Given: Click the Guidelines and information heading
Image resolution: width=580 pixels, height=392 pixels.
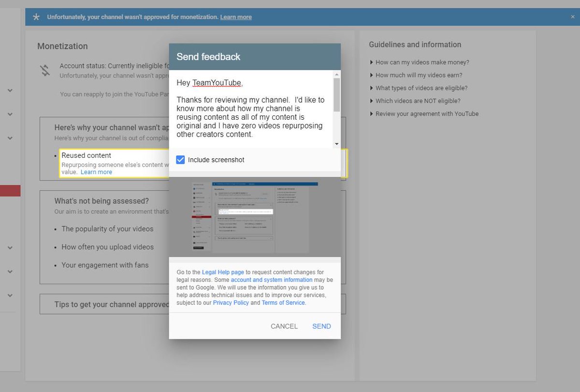Looking at the screenshot, I should click(x=415, y=44).
